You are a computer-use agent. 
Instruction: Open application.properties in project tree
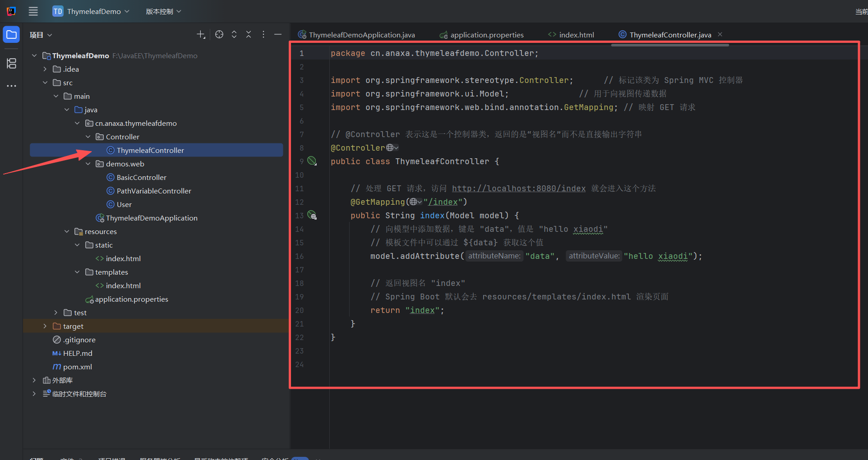pos(127,299)
